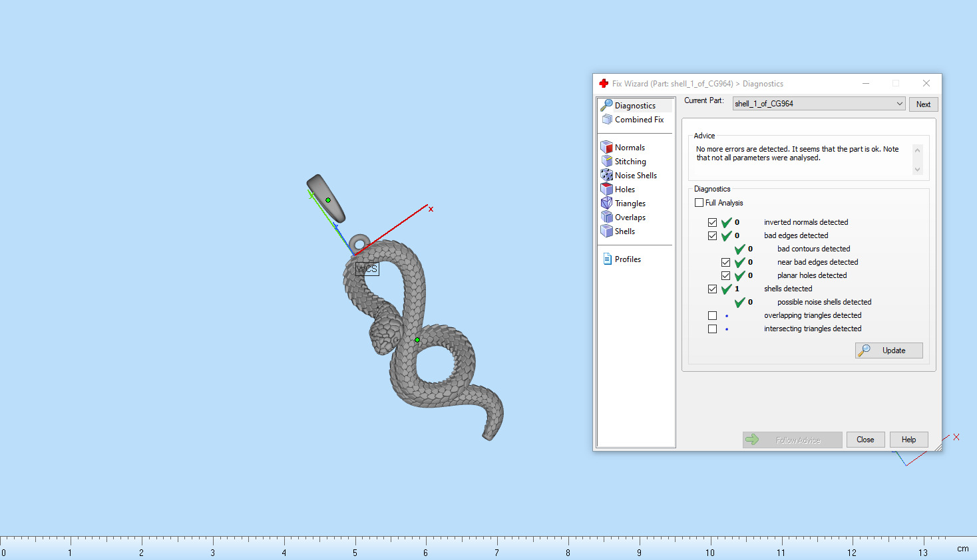The image size is (977, 560).
Task: Click the Overlaps icon
Action: point(606,217)
